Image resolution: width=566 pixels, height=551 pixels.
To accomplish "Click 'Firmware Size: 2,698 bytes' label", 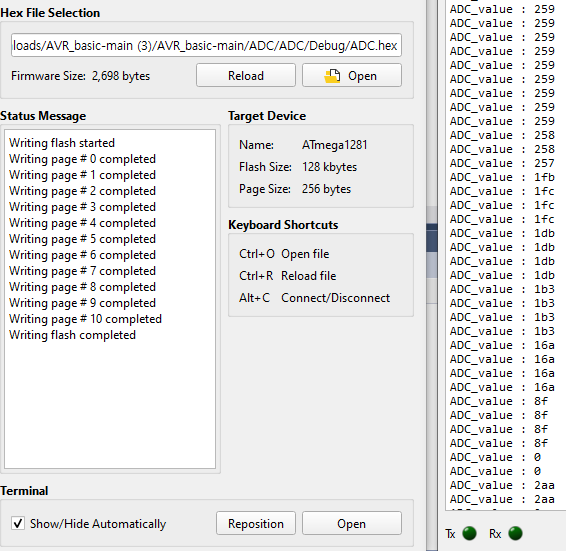I will (x=80, y=76).
